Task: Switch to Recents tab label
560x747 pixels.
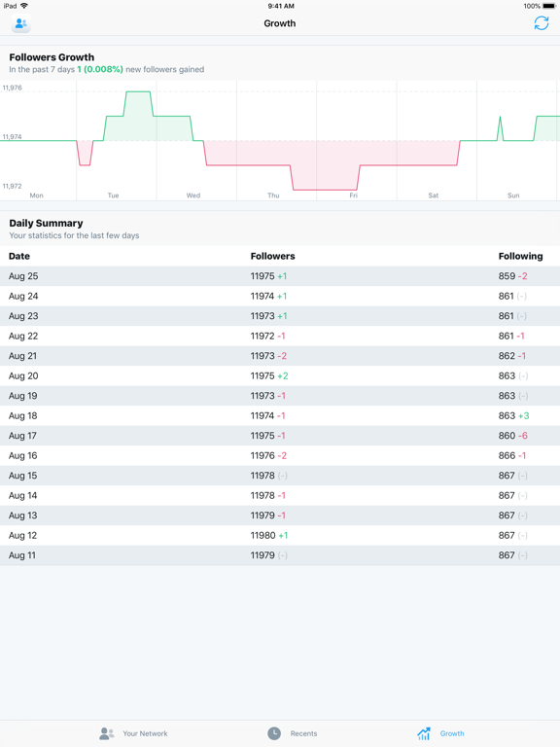Action: (x=303, y=733)
